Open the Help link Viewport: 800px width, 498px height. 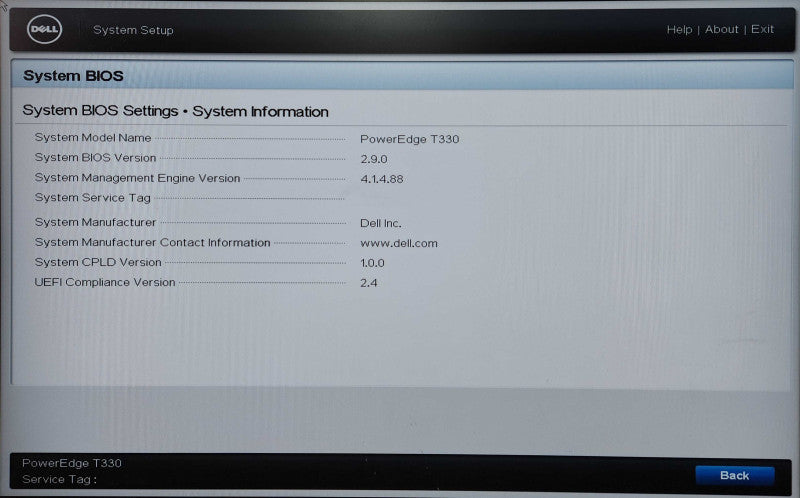(x=679, y=30)
